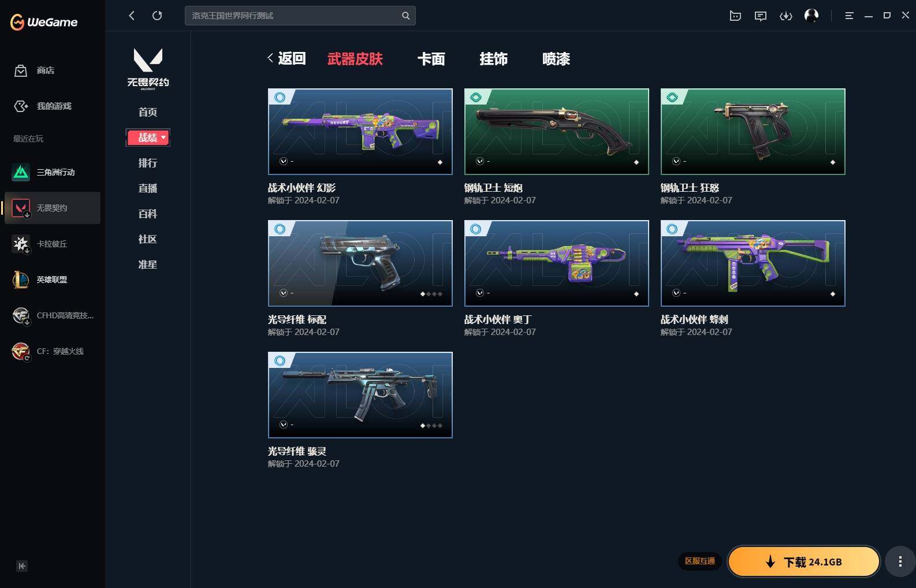This screenshot has width=916, height=588.
Task: Click the 最近在玩 section label
Action: tap(28, 139)
